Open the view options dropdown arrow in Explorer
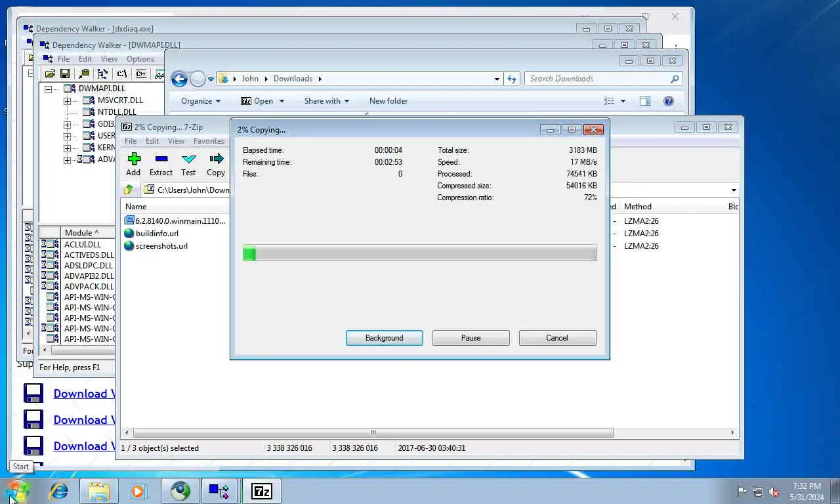Viewport: 840px width, 504px height. pos(623,101)
